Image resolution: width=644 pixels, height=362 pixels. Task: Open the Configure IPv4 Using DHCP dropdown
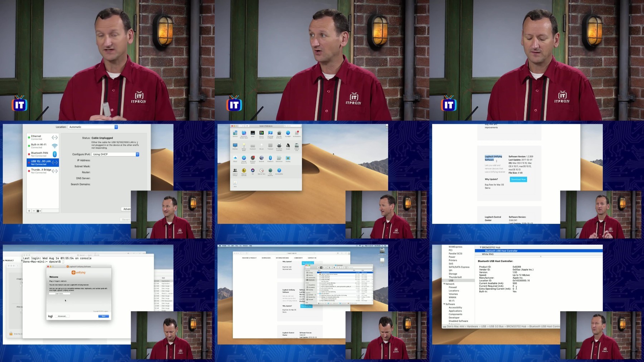point(116,154)
